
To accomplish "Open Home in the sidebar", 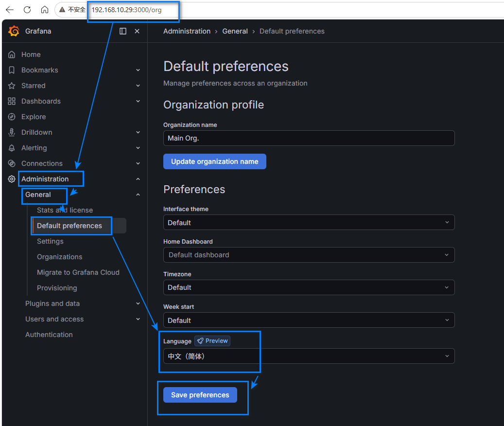I will (x=31, y=54).
